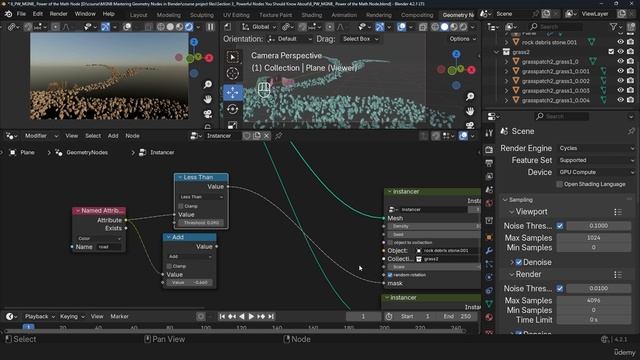Click the outliner filter funnel icon

tap(613, 27)
